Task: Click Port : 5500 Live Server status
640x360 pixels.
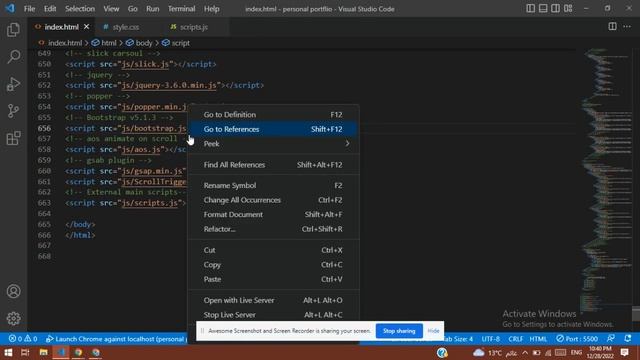Action: [x=577, y=339]
